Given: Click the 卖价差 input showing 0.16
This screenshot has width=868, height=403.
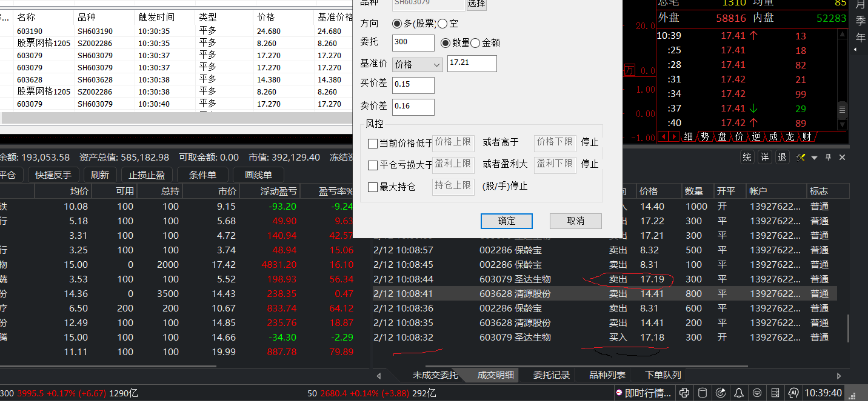Looking at the screenshot, I should click(413, 107).
